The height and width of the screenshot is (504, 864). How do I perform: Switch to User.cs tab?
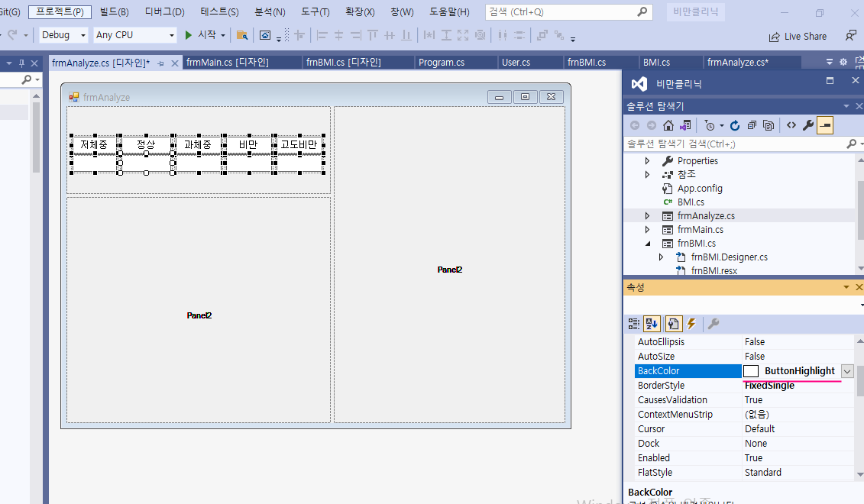[x=516, y=63]
